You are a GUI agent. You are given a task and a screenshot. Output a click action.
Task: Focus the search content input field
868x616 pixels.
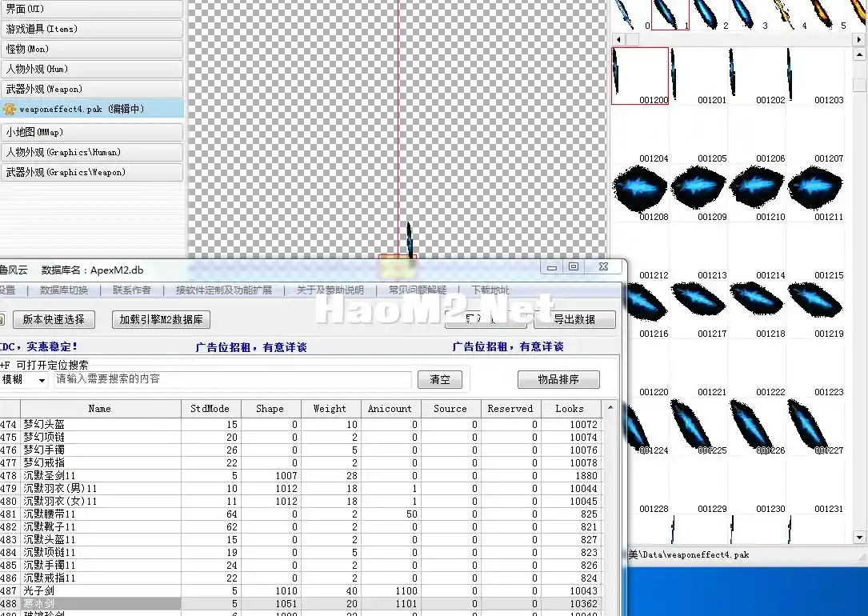pos(233,379)
